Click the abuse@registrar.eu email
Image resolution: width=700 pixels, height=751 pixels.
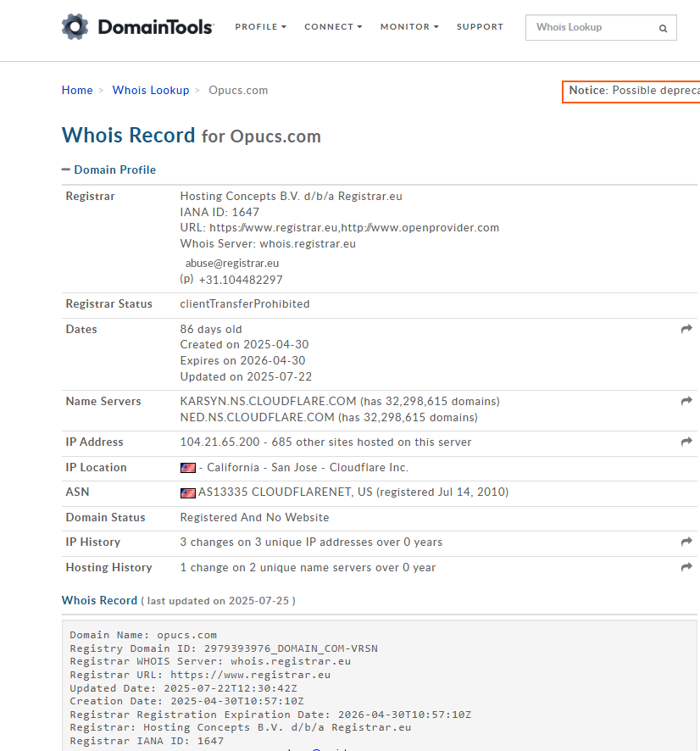[x=232, y=264]
